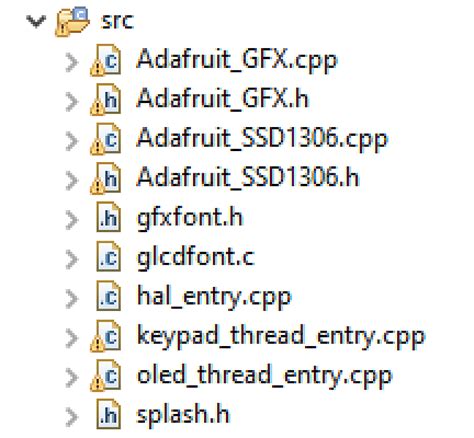
Task: Expand the glcdfont.c tree node
Action: coord(72,259)
